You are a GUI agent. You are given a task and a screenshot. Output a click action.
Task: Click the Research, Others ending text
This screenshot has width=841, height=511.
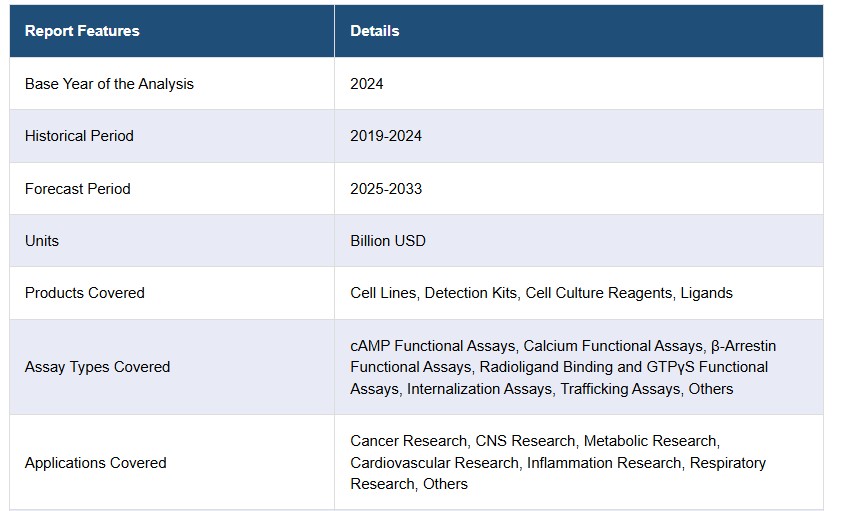pos(408,484)
